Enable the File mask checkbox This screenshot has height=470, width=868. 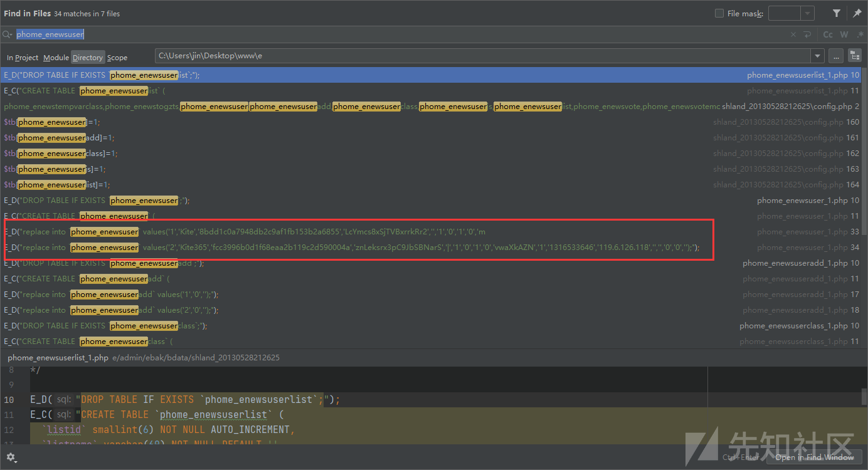[719, 13]
